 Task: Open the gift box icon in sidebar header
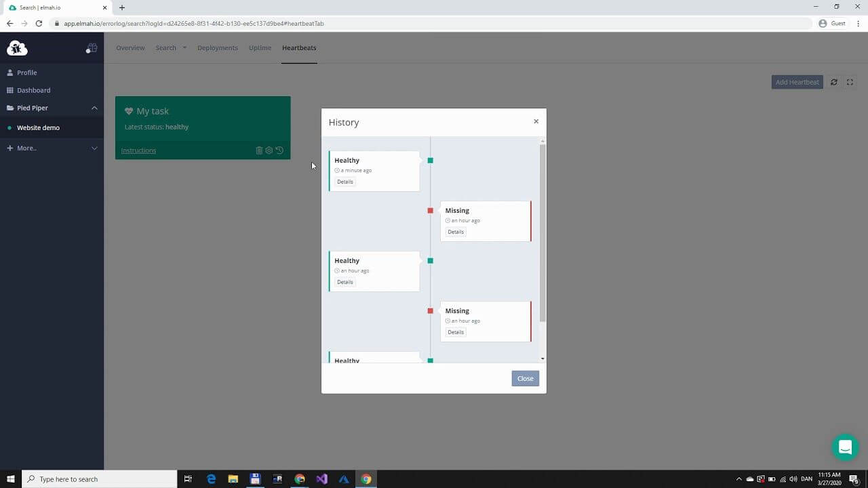click(92, 48)
